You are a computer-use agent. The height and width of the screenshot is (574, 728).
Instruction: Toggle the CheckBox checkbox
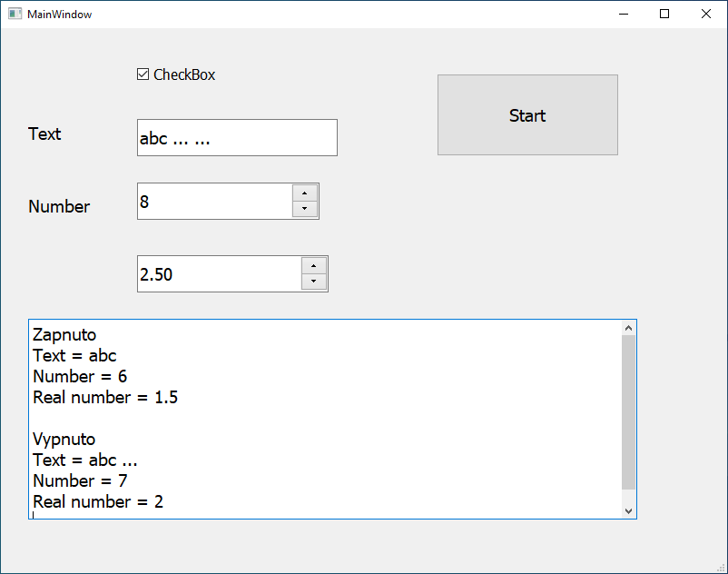143,74
